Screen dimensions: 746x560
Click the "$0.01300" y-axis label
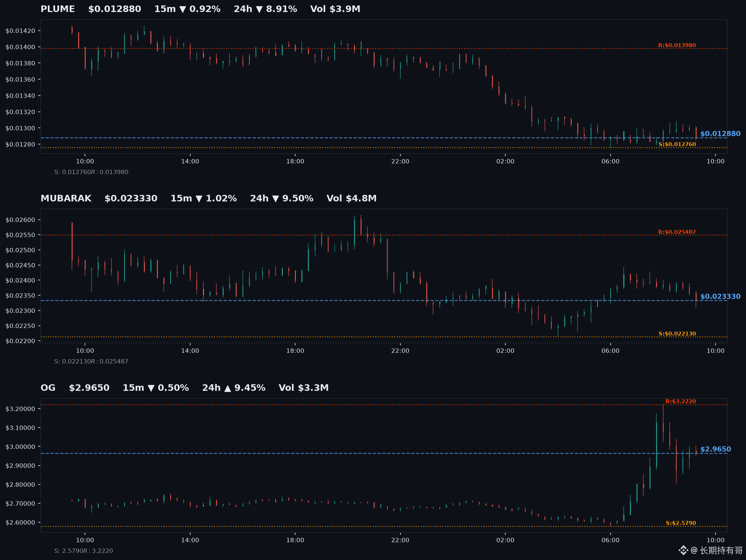point(20,128)
